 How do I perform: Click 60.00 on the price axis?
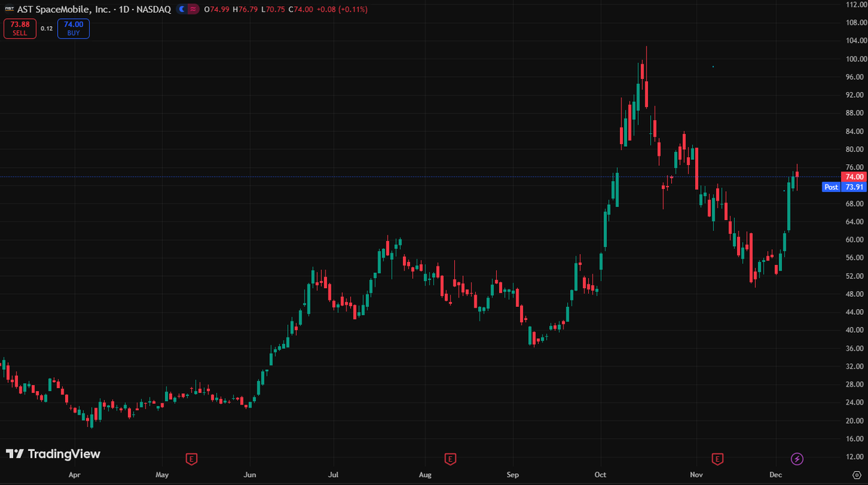[854, 240]
